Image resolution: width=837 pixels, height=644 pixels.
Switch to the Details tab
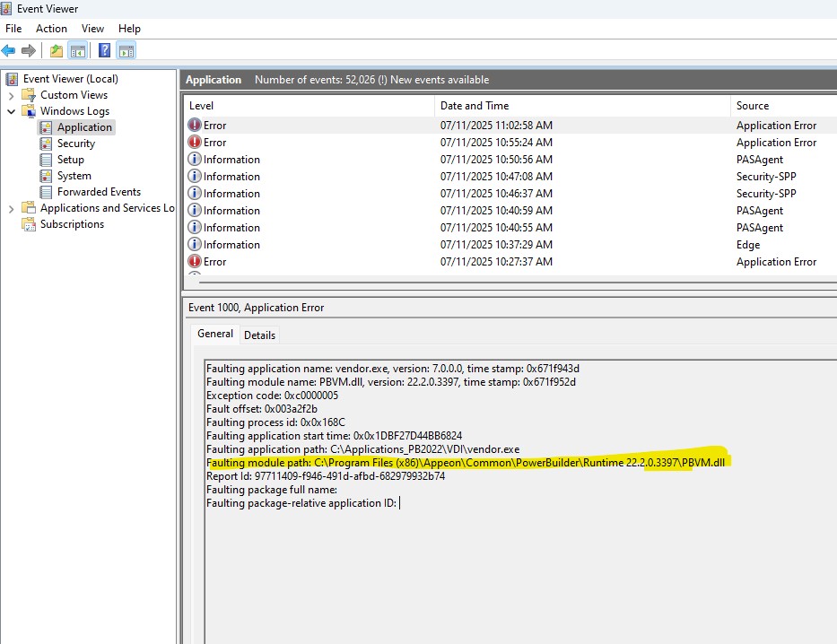pyautogui.click(x=260, y=335)
